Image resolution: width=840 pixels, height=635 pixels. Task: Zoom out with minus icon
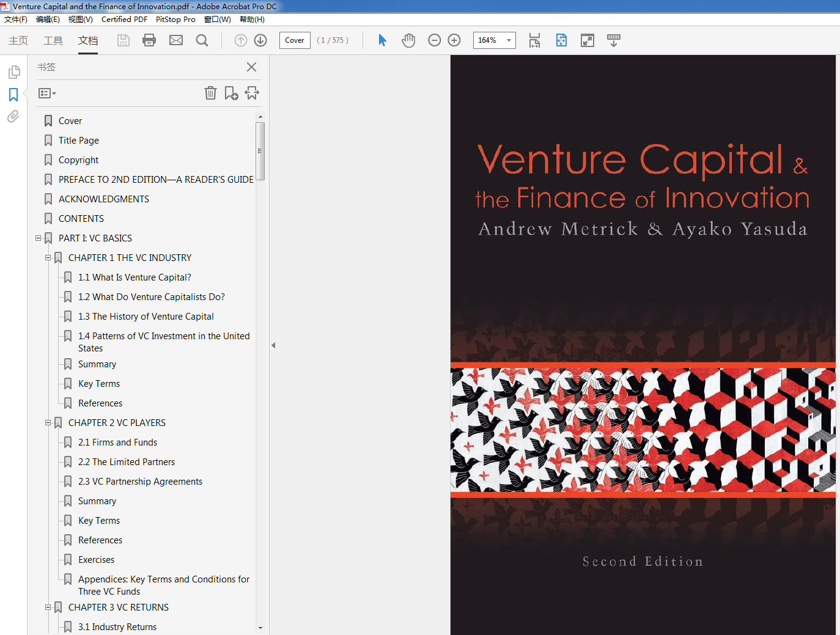pyautogui.click(x=435, y=40)
